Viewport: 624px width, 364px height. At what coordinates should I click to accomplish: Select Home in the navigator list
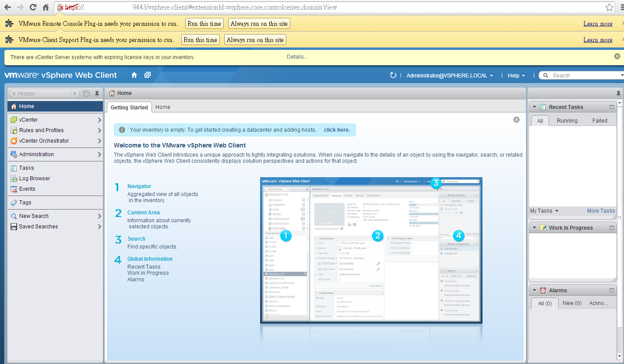pyautogui.click(x=55, y=106)
